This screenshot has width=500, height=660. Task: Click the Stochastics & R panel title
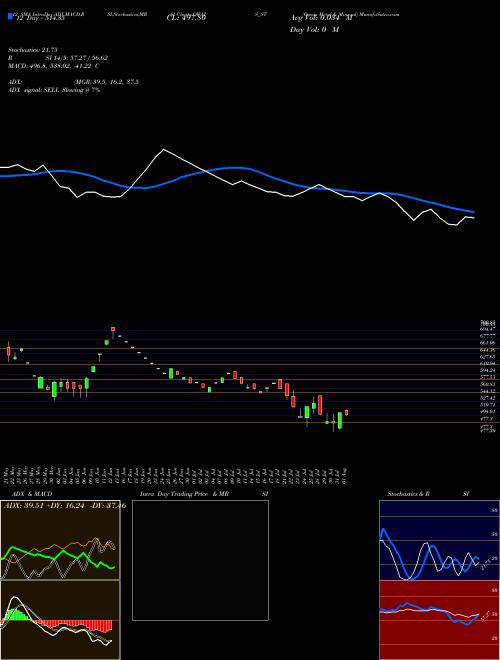click(x=408, y=494)
